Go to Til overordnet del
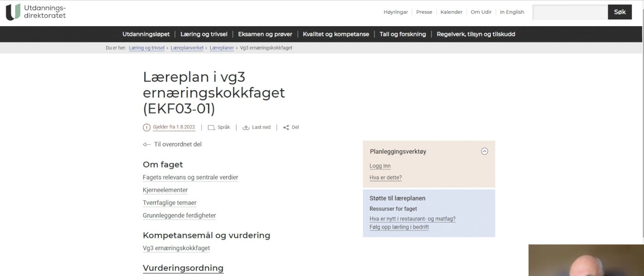 (x=178, y=144)
